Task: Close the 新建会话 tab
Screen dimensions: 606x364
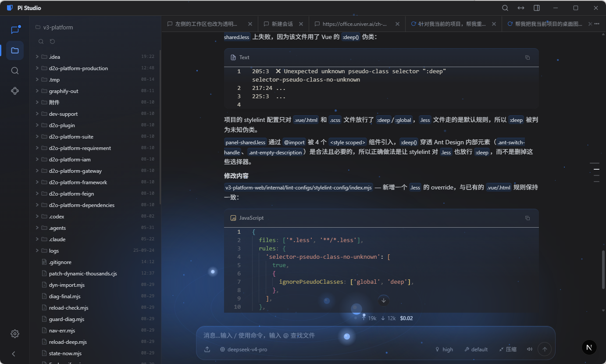Action: 301,24
